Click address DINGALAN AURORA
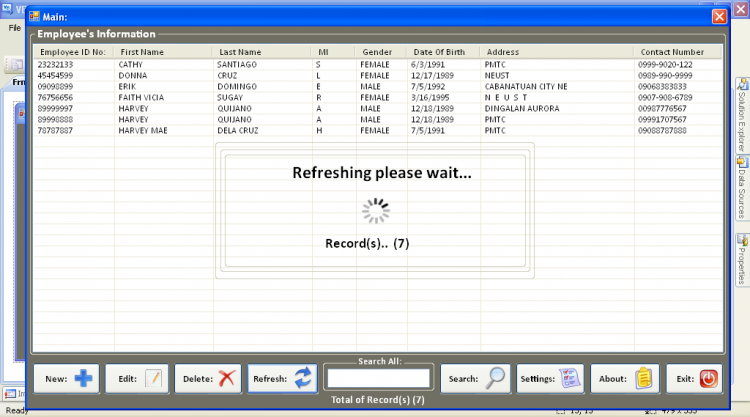 [522, 109]
